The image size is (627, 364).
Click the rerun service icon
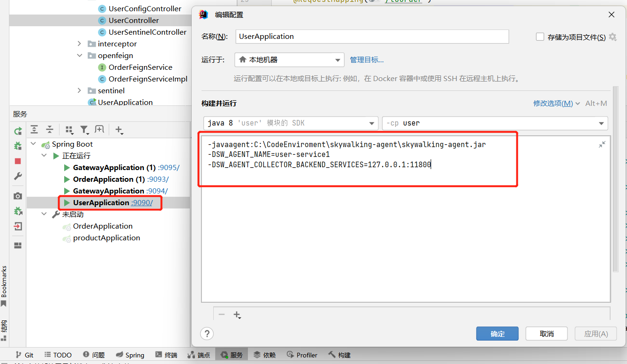pos(18,131)
